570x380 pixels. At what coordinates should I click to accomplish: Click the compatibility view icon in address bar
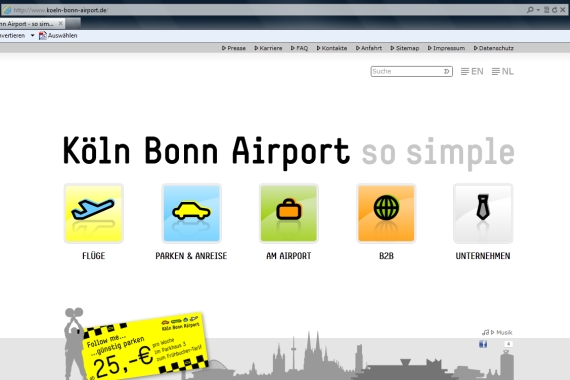coord(547,10)
